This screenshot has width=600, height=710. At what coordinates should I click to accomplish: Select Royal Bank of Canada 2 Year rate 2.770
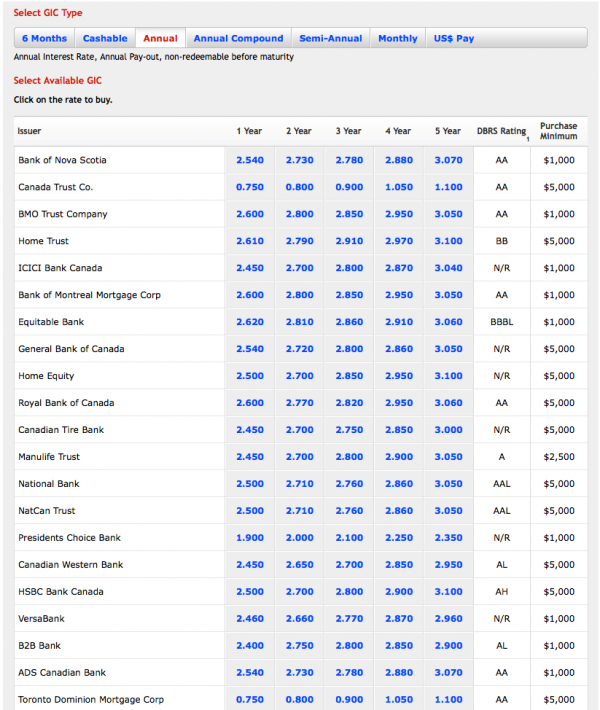[x=300, y=403]
